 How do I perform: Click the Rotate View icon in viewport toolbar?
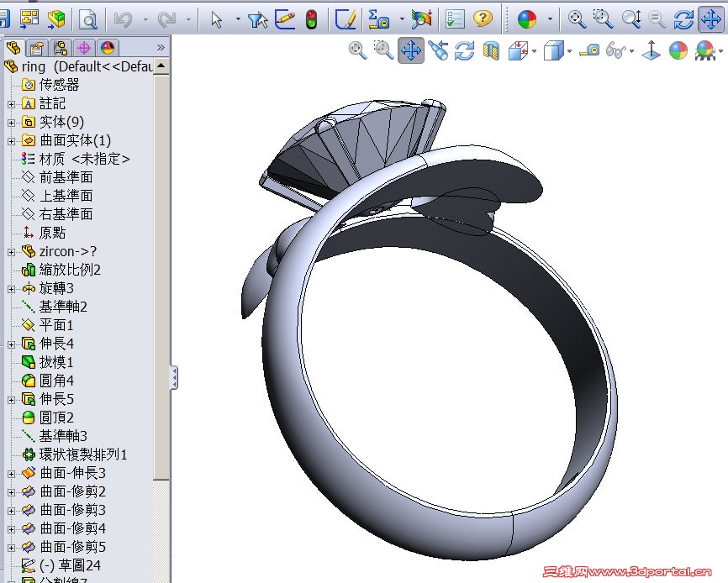pyautogui.click(x=464, y=50)
